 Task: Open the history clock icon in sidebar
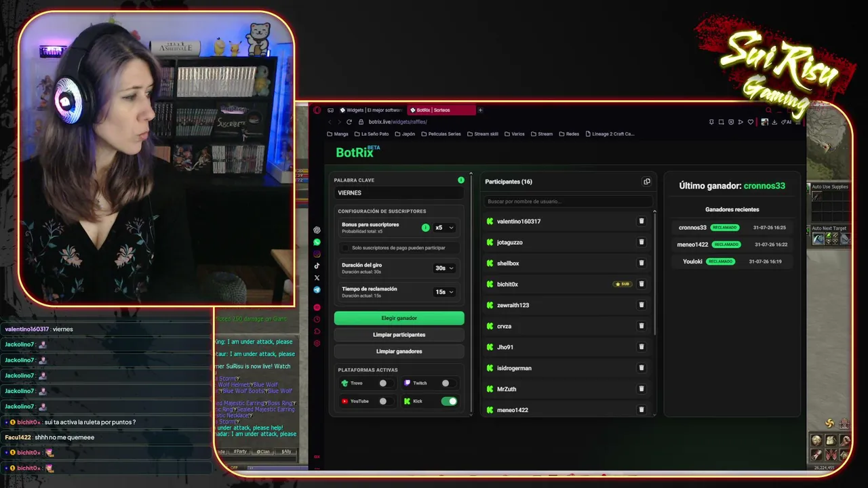tap(317, 319)
